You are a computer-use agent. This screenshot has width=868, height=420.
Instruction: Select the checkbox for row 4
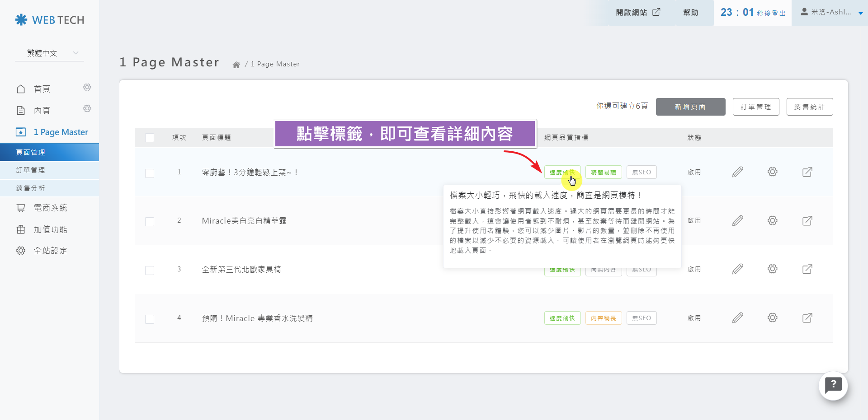150,319
